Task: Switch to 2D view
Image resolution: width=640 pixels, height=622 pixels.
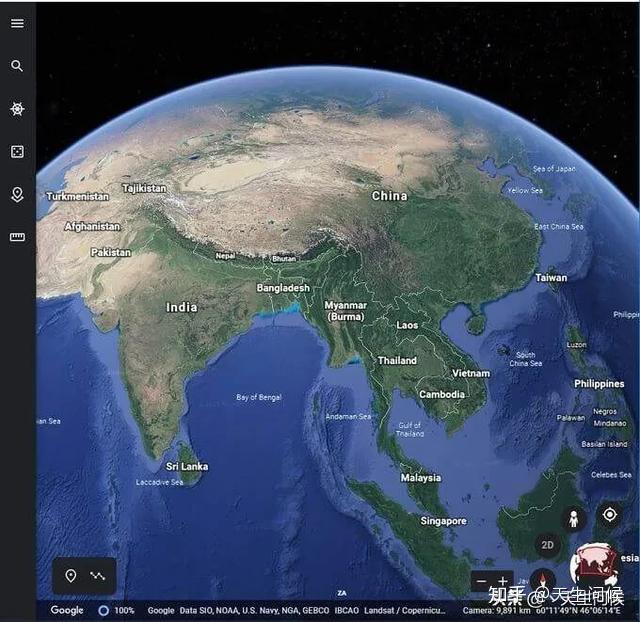Action: click(547, 545)
